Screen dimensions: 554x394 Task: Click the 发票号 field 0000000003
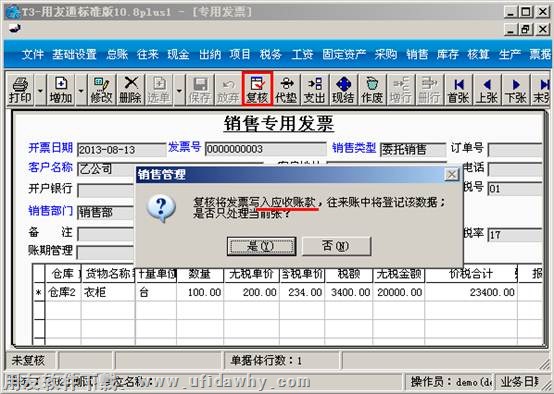pyautogui.click(x=265, y=149)
